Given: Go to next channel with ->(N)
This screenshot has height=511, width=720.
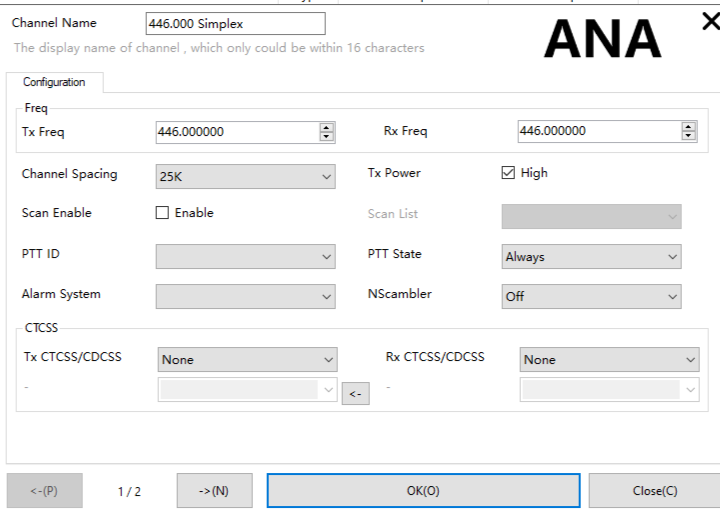Looking at the screenshot, I should (214, 491).
